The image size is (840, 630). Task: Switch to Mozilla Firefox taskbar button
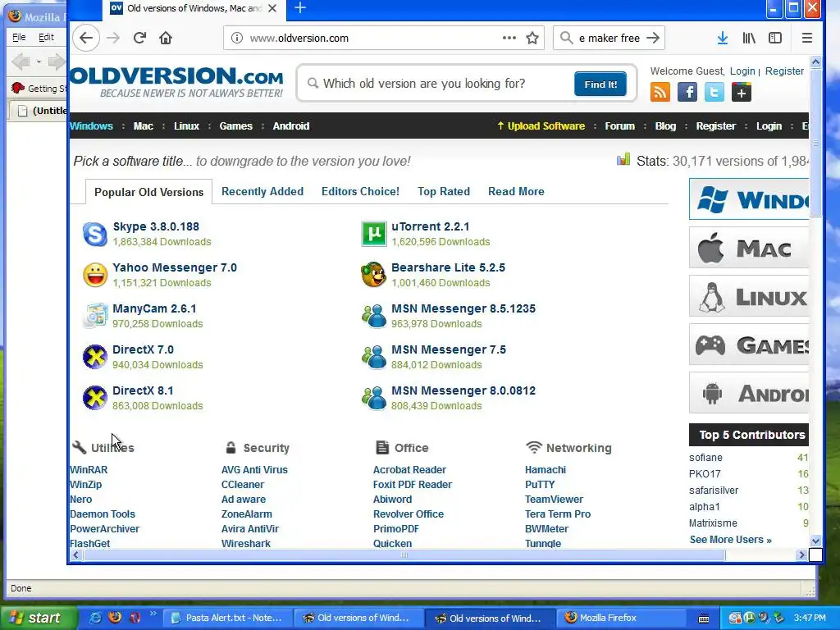[622, 619]
